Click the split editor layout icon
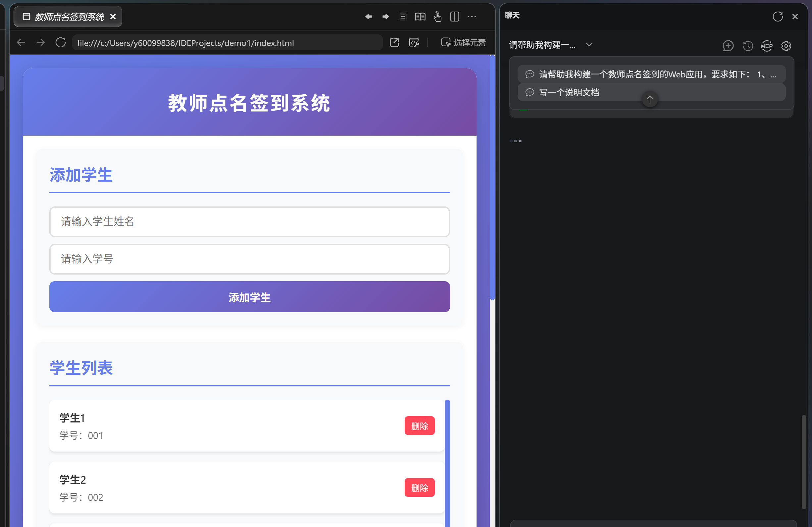This screenshot has width=812, height=527. pyautogui.click(x=454, y=16)
